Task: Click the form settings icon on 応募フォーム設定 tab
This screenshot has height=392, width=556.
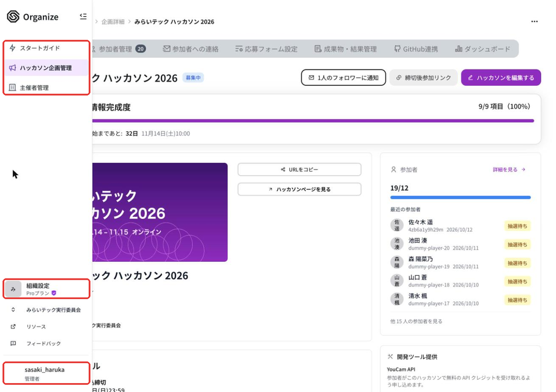Action: (x=239, y=48)
